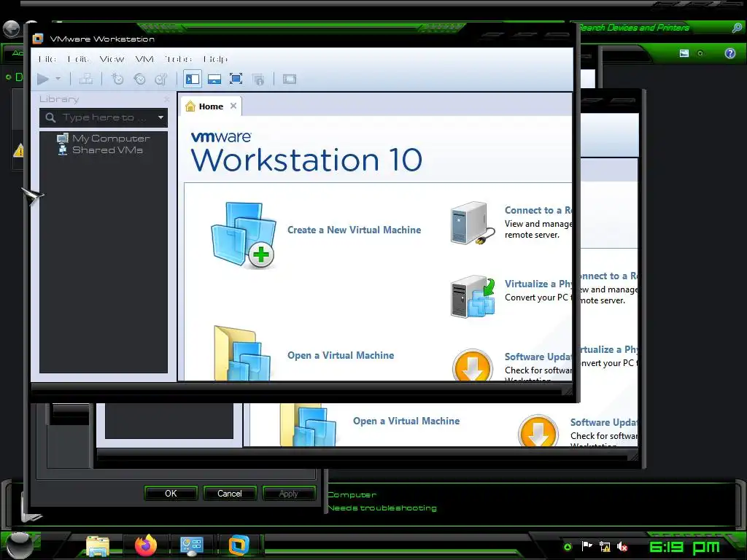
Task: Click the console view toolbar icon
Action: coord(289,79)
